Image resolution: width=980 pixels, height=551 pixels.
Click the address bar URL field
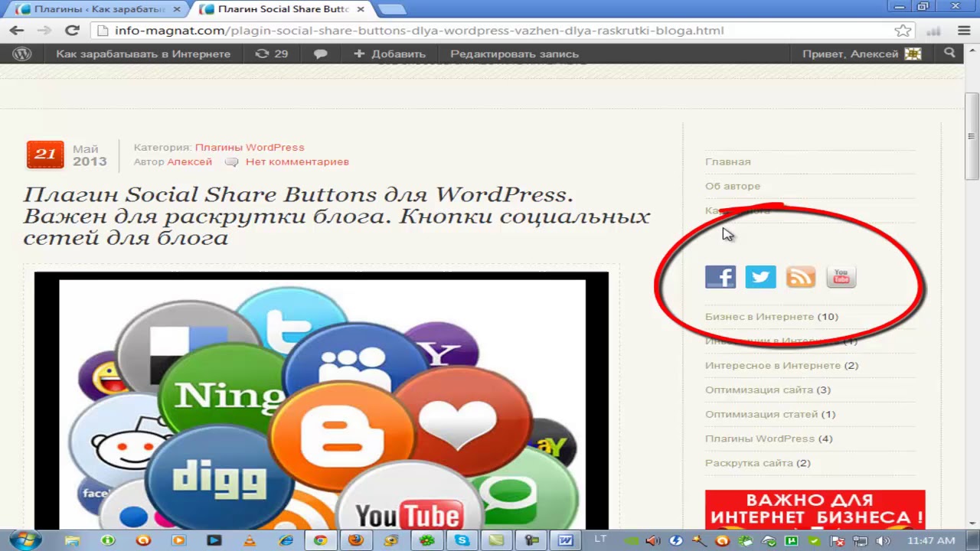[x=490, y=31]
